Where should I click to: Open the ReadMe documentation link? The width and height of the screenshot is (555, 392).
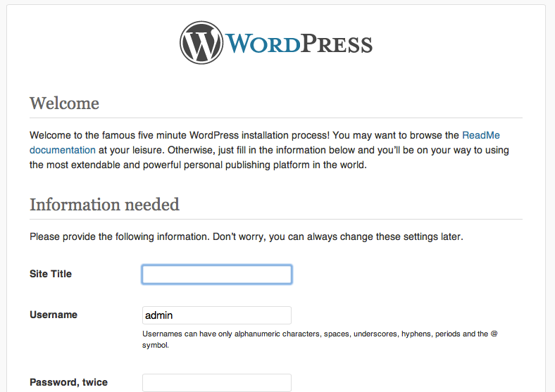[480, 136]
